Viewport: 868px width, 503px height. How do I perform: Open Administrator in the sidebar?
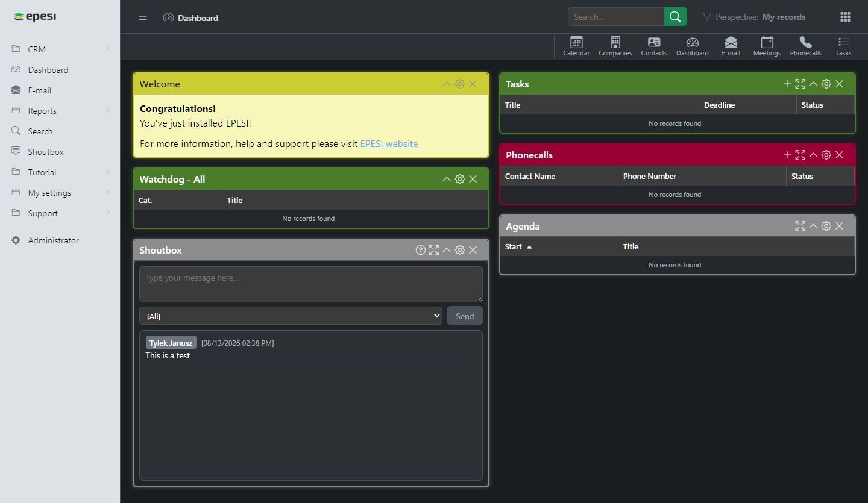pyautogui.click(x=60, y=240)
